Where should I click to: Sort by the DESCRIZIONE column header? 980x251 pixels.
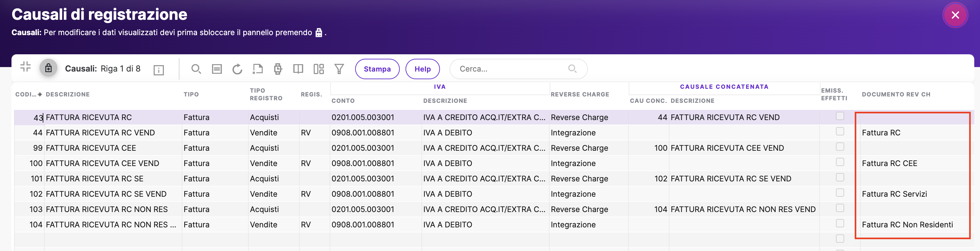pyautogui.click(x=68, y=95)
